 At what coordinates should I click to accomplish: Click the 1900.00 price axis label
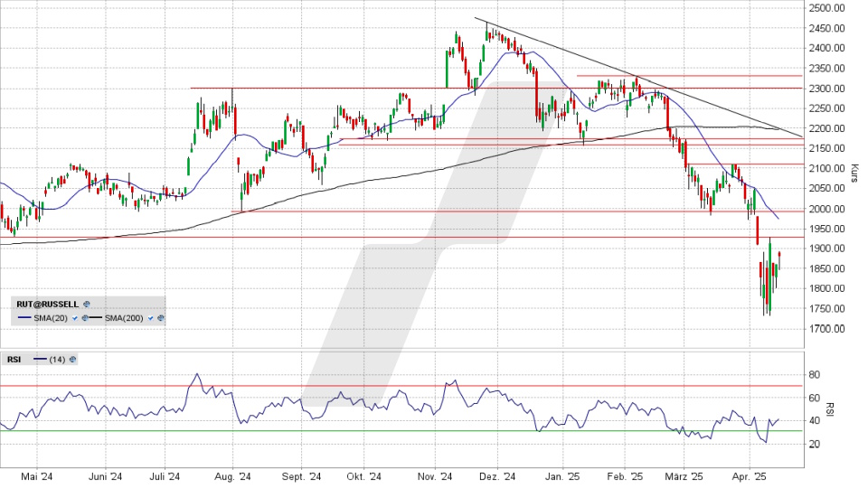tap(826, 249)
